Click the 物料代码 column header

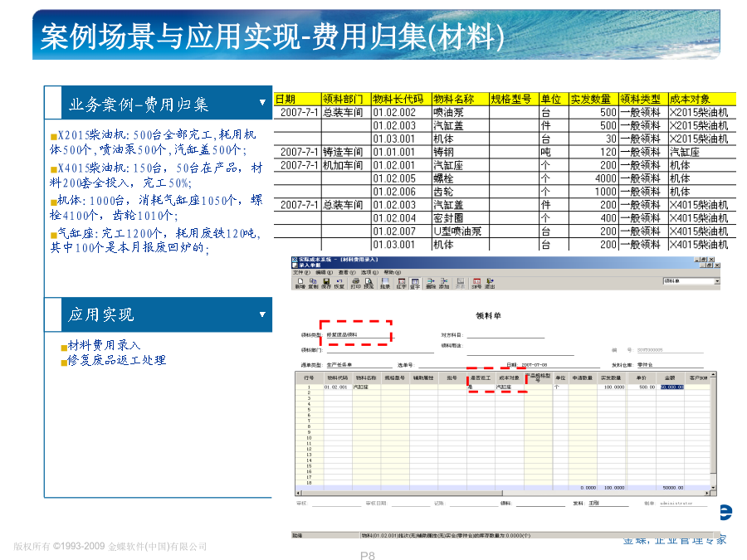pyautogui.click(x=338, y=377)
